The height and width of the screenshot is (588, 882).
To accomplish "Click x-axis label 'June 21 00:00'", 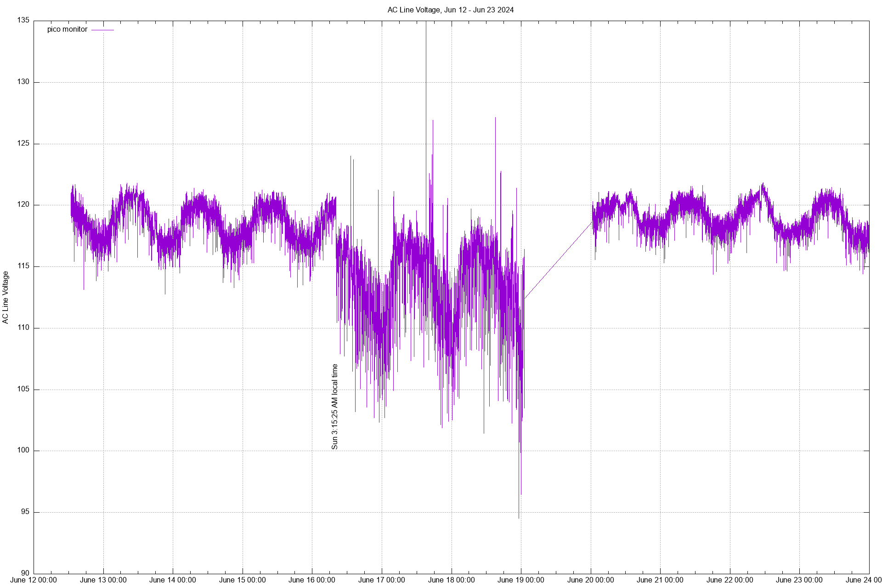I will (x=660, y=580).
